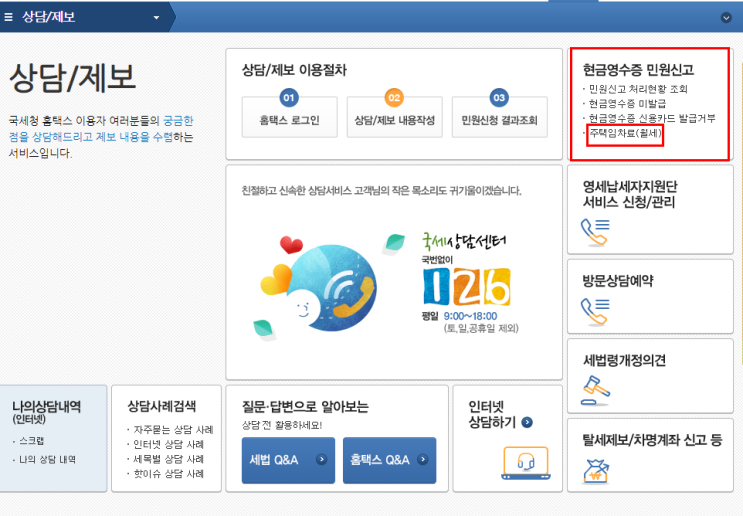This screenshot has height=516, width=743.
Task: Click the 영세납세자지원단 phone icon
Action: click(595, 232)
